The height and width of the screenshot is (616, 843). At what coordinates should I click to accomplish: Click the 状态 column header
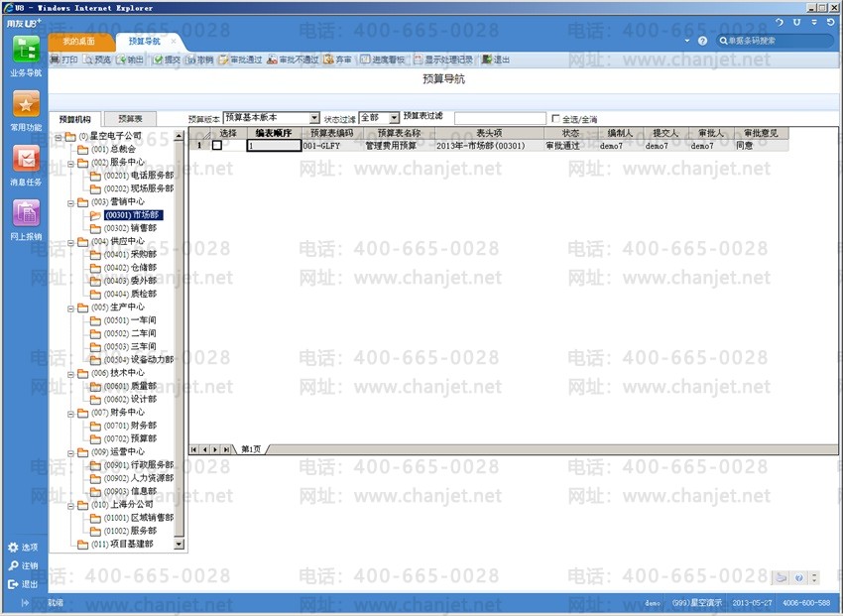[x=570, y=133]
